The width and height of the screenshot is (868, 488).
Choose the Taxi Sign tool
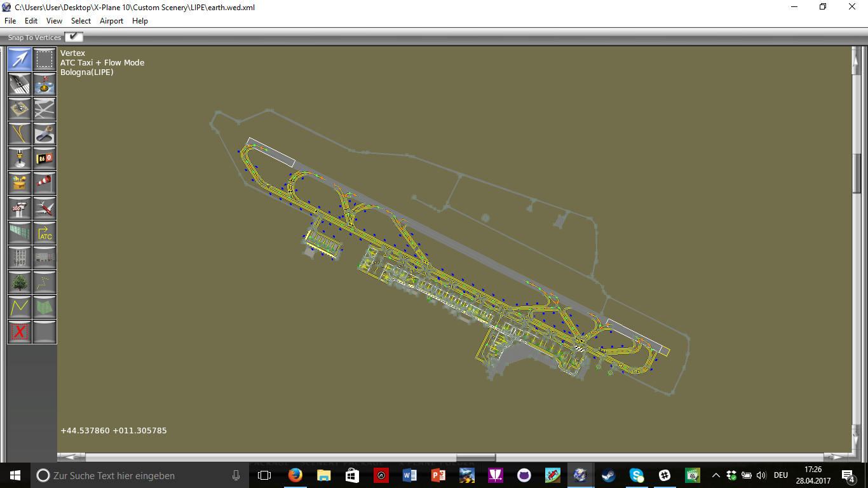44,159
